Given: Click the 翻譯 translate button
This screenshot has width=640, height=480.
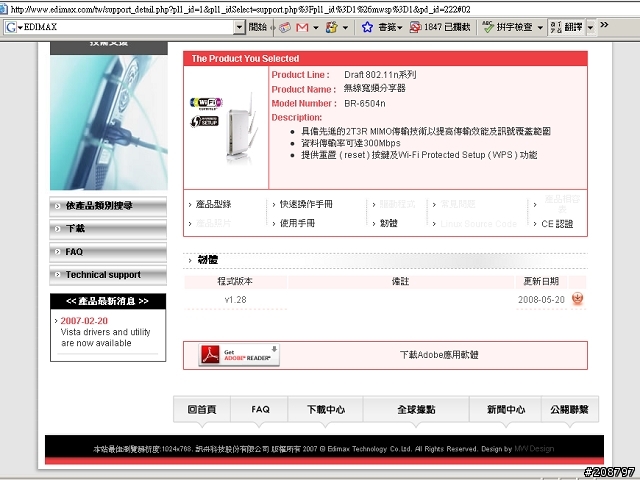Looking at the screenshot, I should coord(567,27).
